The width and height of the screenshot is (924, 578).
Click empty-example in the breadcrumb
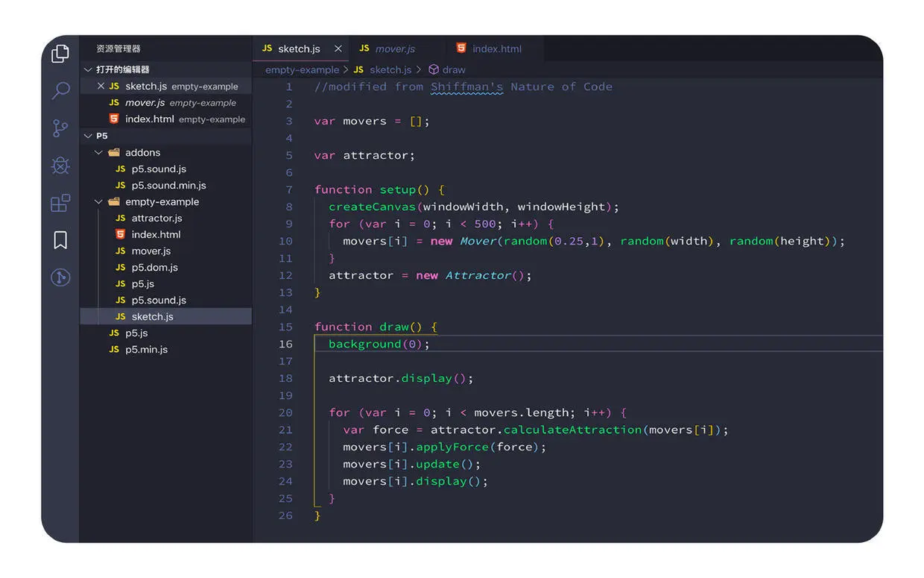pos(302,69)
